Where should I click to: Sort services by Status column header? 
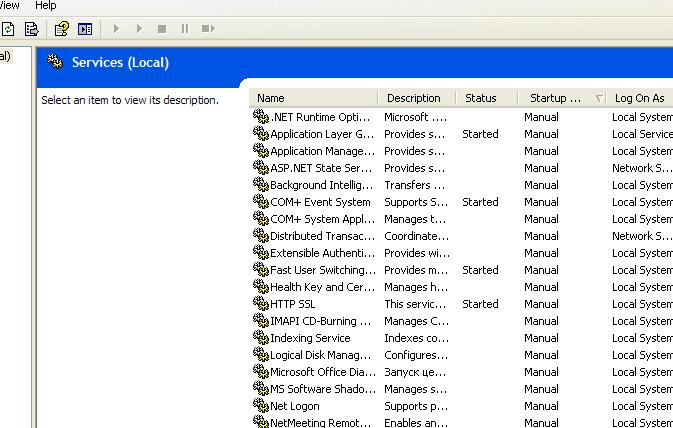(486, 98)
